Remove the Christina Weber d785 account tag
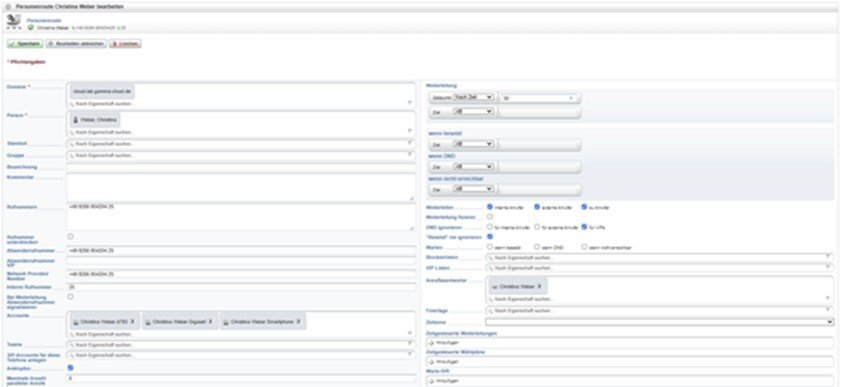 (x=131, y=322)
